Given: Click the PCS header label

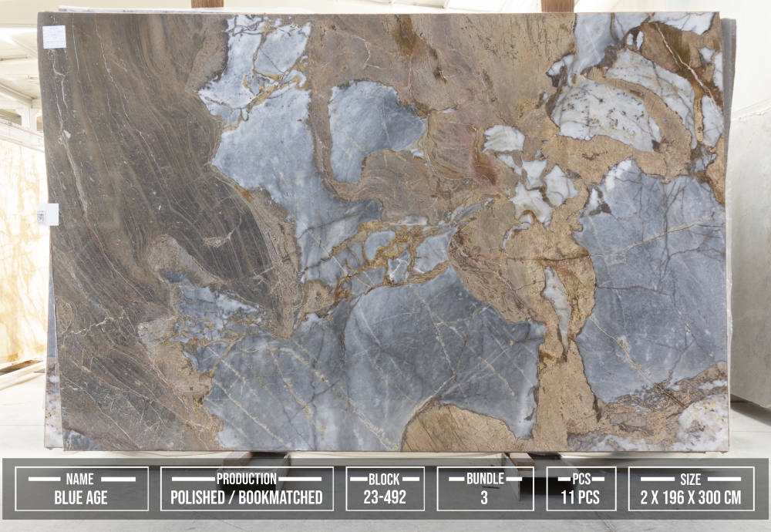Looking at the screenshot, I should click(581, 479).
